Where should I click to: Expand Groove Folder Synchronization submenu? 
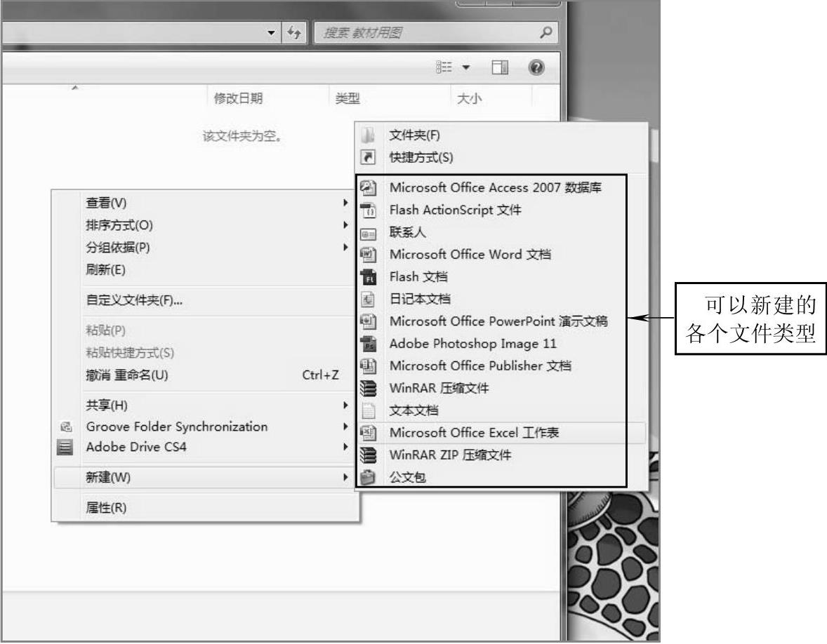(x=345, y=427)
